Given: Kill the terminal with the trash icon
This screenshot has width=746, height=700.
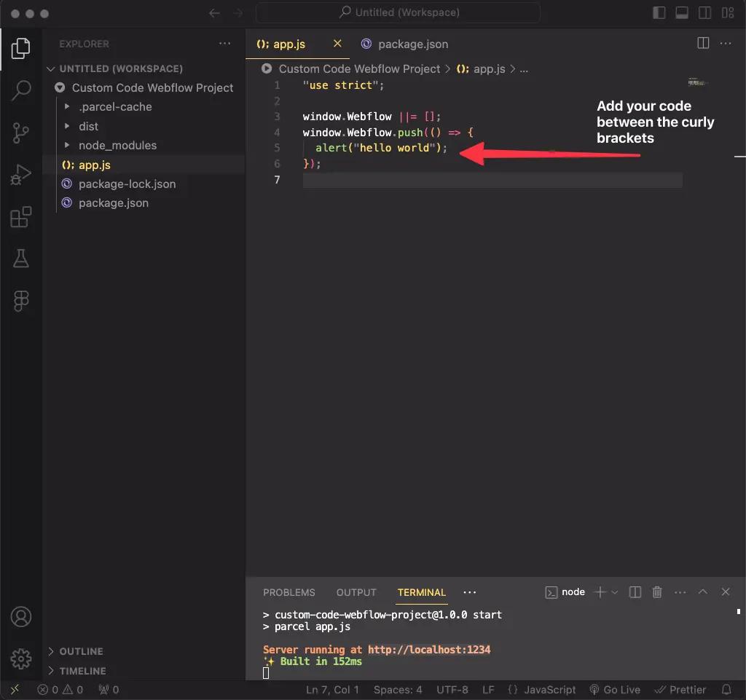Looking at the screenshot, I should (x=657, y=592).
